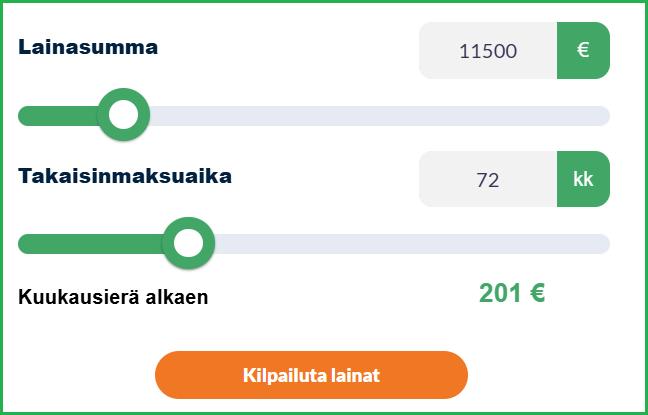The image size is (648, 415).
Task: Click the kk months badge next to Takaisinmaksuaika
Action: click(583, 179)
